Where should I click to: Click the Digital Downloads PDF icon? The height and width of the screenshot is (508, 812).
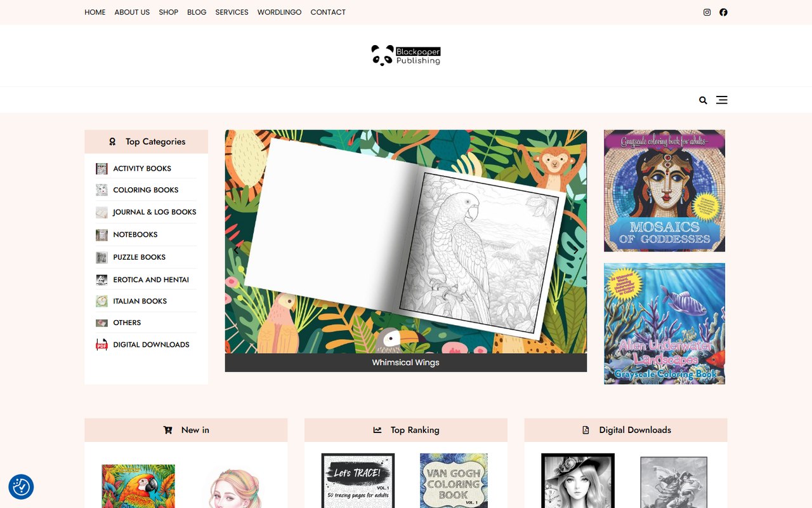coord(101,345)
